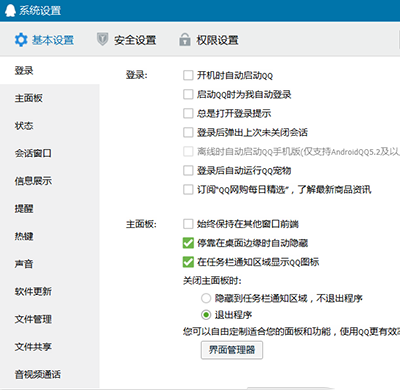Open 热键 settings in sidebar
400x390 pixels.
pyautogui.click(x=50, y=236)
